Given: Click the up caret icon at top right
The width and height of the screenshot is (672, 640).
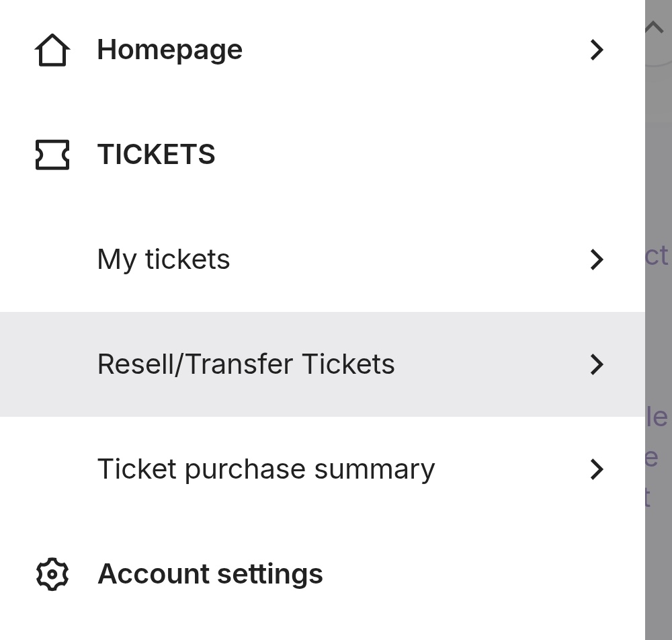Looking at the screenshot, I should [653, 28].
